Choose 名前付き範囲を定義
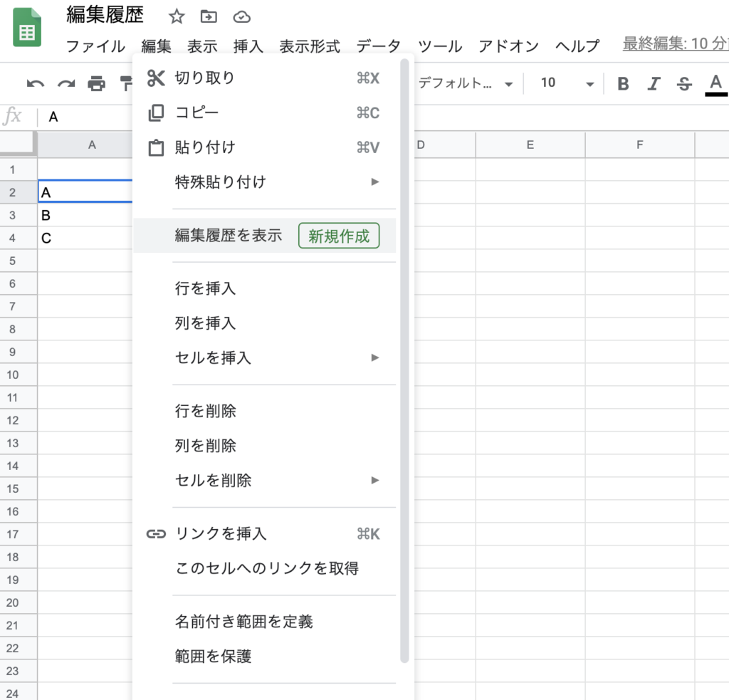This screenshot has height=700, width=729. coord(264,622)
